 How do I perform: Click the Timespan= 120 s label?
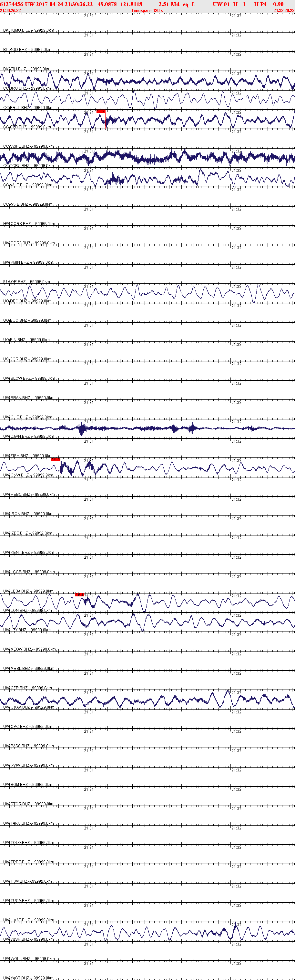tap(147, 11)
